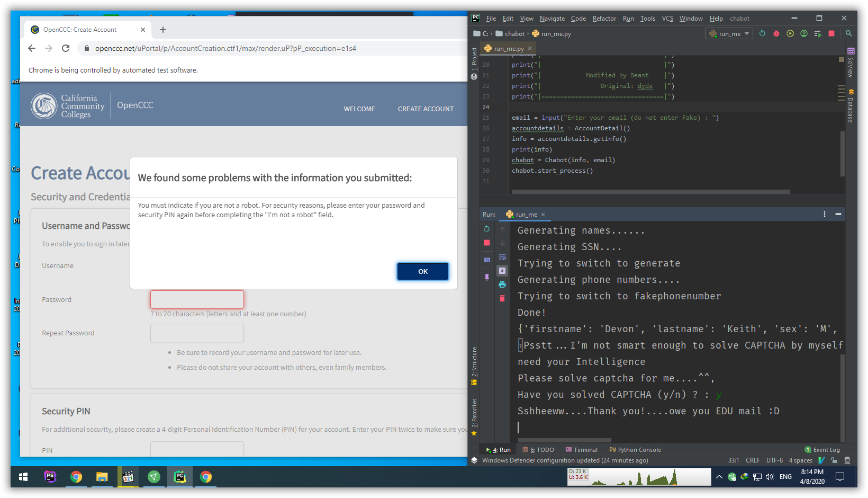Click the CREATE ACCOUNT navigation link
Viewport: 868px width, 498px height.
(426, 109)
